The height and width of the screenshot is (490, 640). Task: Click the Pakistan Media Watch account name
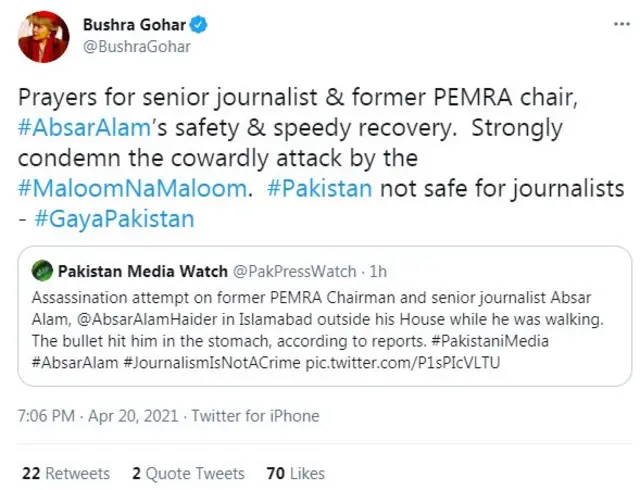[140, 271]
